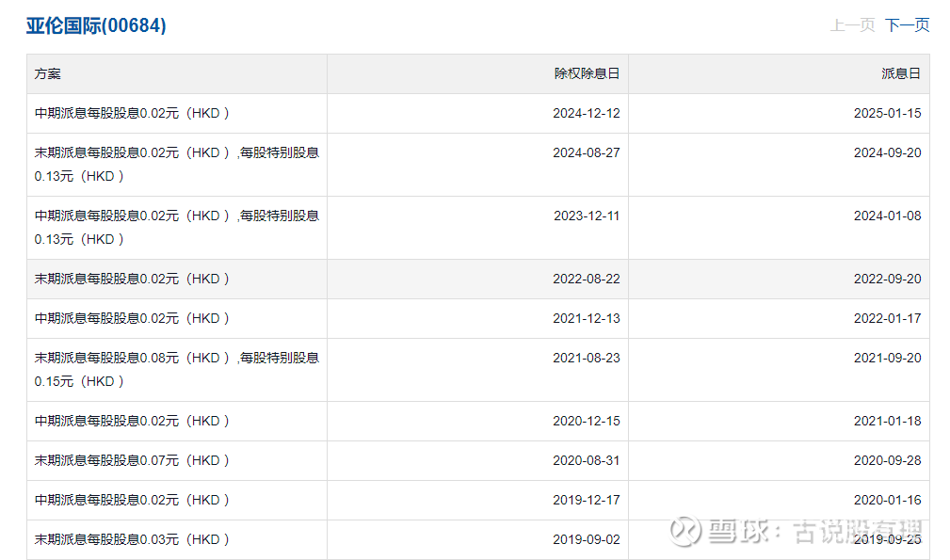This screenshot has height=560, width=950.
Task: Click the 末期派息每股股息0.03元 plan cell
Action: pos(133,539)
